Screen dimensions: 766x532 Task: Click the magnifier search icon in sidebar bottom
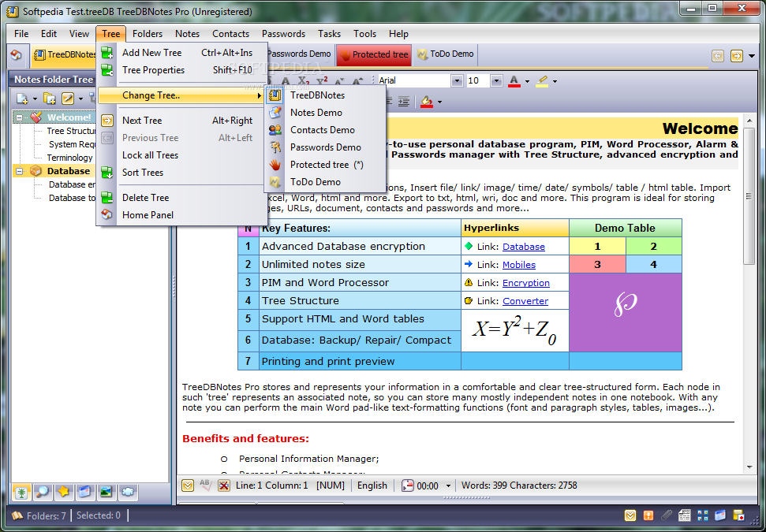(x=43, y=492)
